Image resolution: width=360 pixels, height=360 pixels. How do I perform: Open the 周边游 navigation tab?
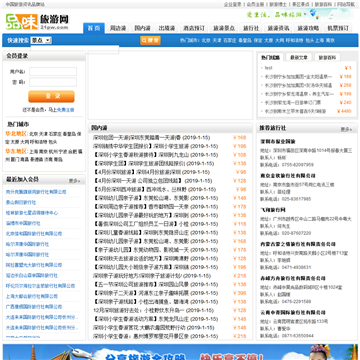(x=118, y=28)
